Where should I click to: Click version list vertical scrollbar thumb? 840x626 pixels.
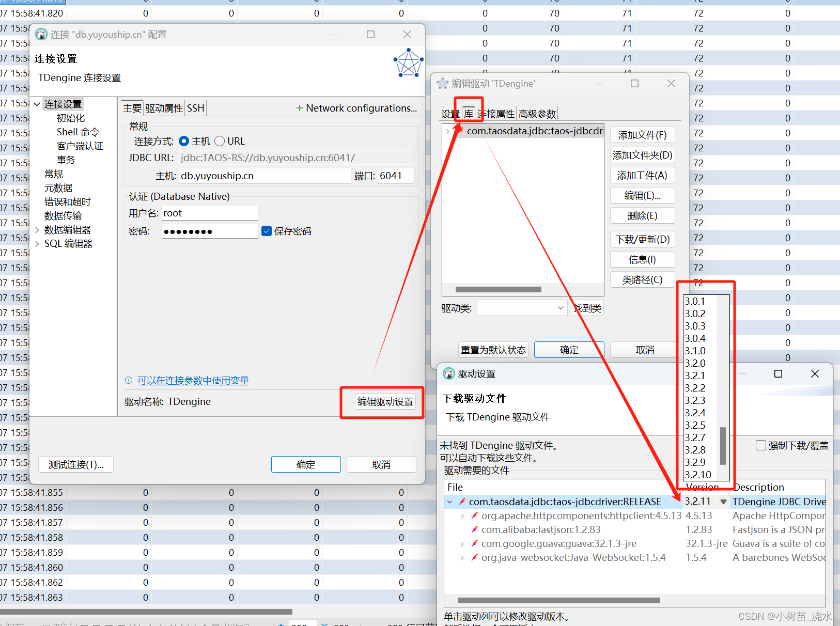pos(723,446)
